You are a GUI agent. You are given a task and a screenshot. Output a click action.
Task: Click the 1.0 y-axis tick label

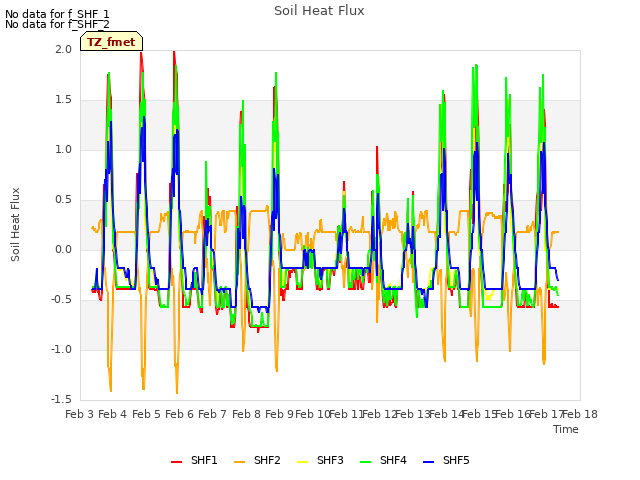click(63, 149)
